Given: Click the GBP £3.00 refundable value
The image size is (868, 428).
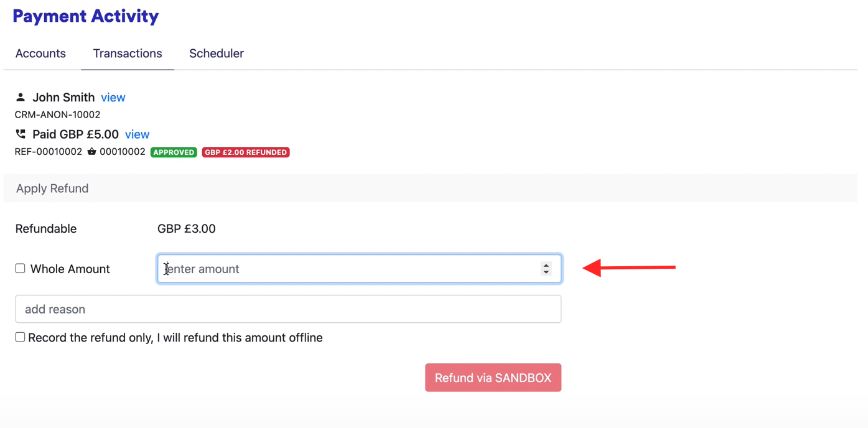Looking at the screenshot, I should [x=187, y=229].
